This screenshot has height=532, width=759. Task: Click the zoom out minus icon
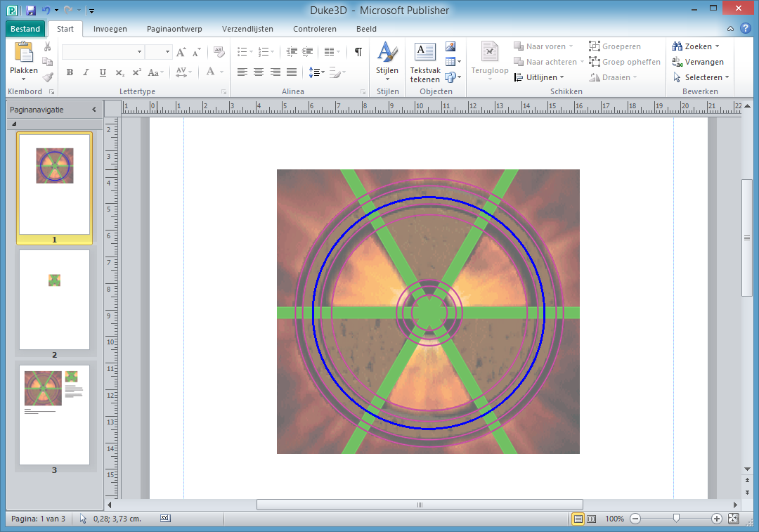point(635,519)
